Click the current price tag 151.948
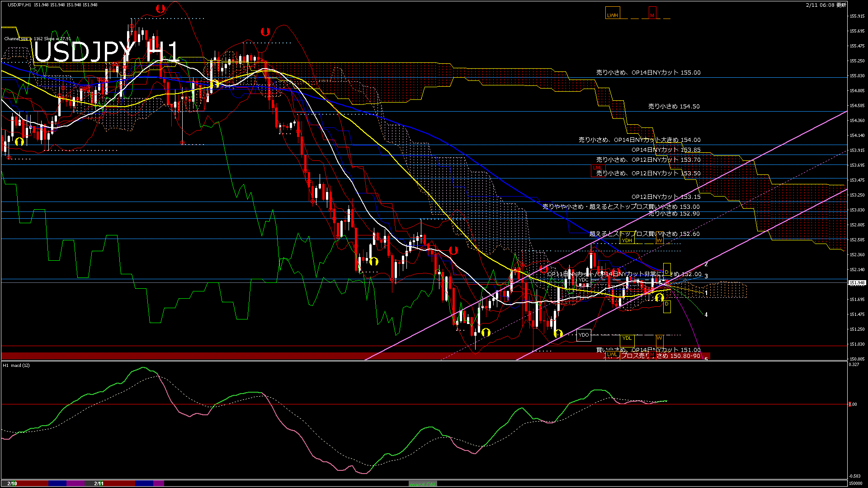This screenshot has height=488, width=868. click(857, 283)
